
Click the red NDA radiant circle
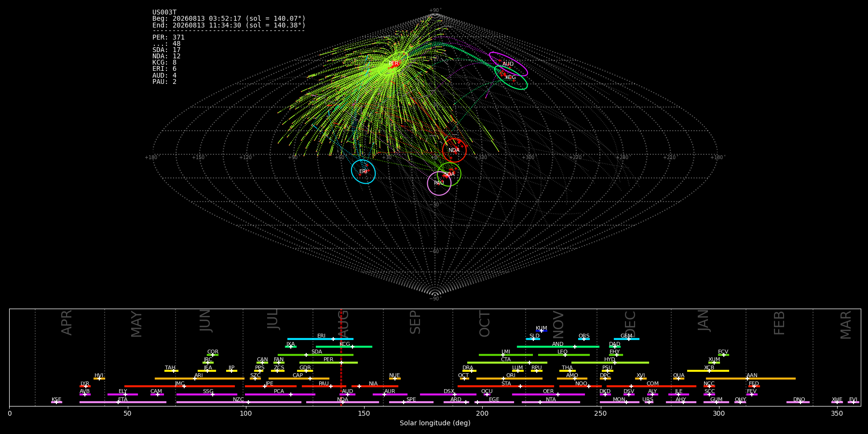pos(454,150)
